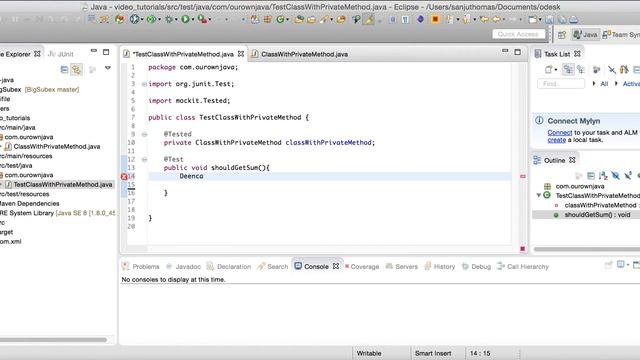
Task: Click the Outline horizontal scrollbar
Action: pyautogui.click(x=587, y=249)
